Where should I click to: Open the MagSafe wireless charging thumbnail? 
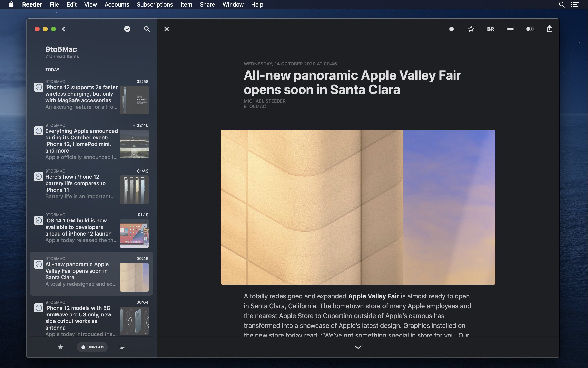134,100
